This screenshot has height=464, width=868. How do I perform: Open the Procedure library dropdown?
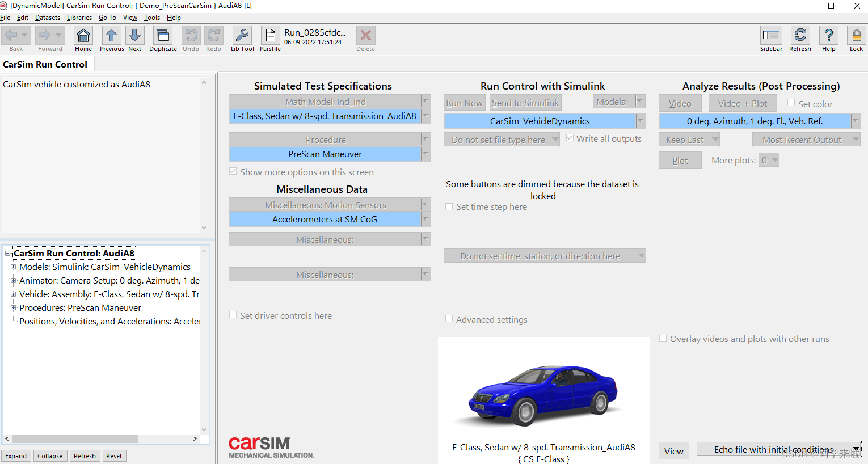coord(425,140)
